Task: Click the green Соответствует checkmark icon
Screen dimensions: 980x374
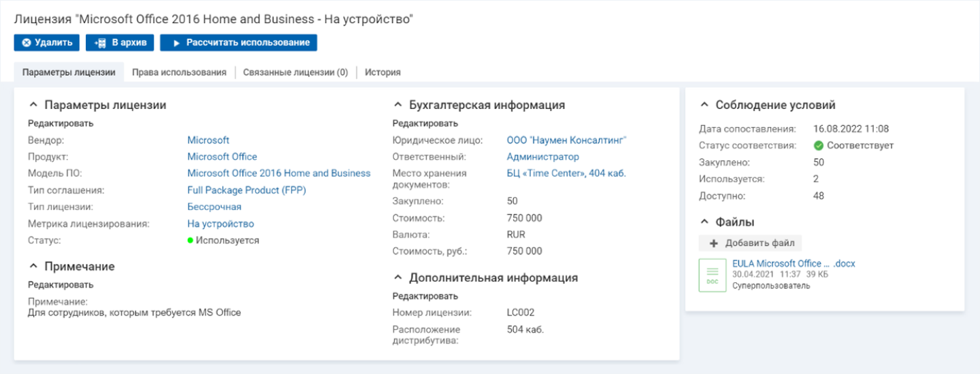Action: click(819, 146)
